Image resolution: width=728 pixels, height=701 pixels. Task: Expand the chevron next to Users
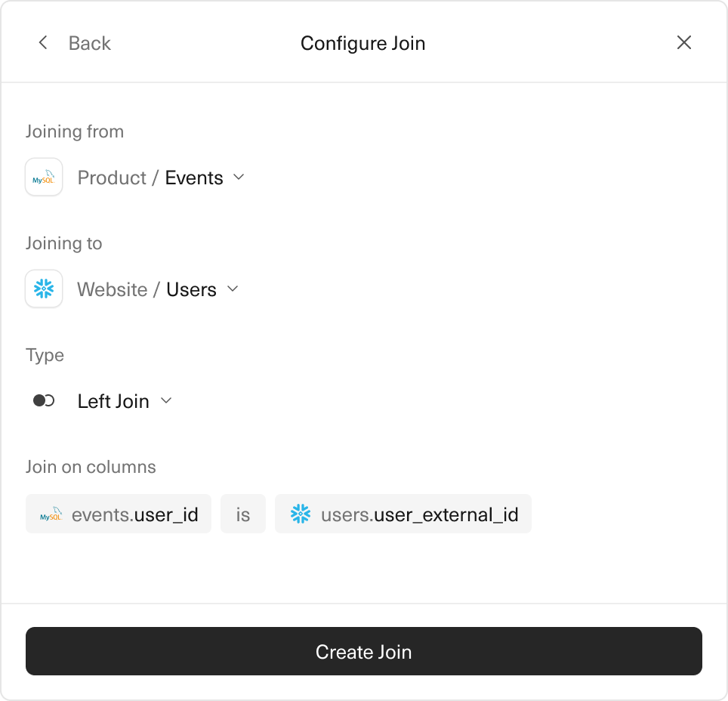[233, 289]
